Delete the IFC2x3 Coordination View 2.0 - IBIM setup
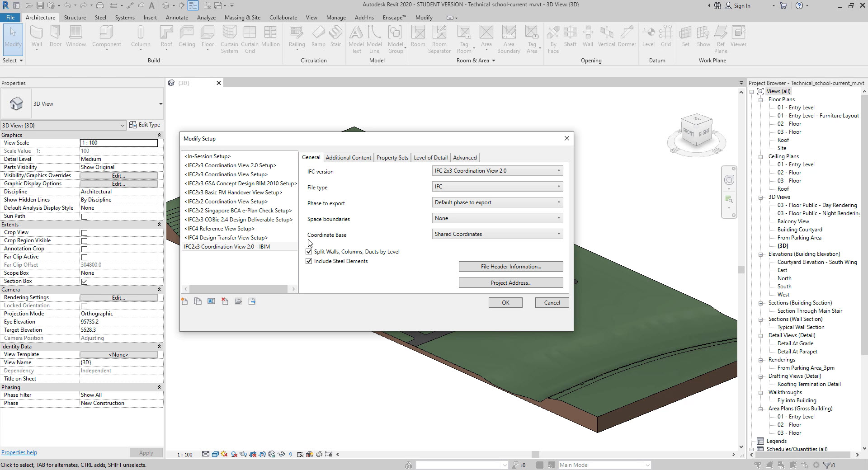 [225, 301]
